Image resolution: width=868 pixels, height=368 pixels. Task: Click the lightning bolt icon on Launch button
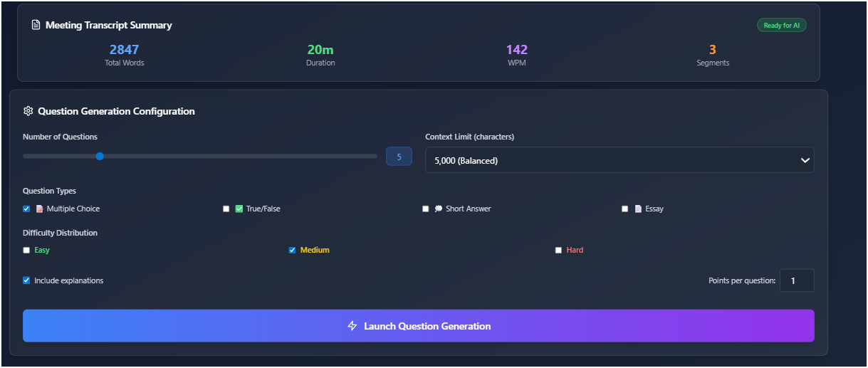(352, 326)
